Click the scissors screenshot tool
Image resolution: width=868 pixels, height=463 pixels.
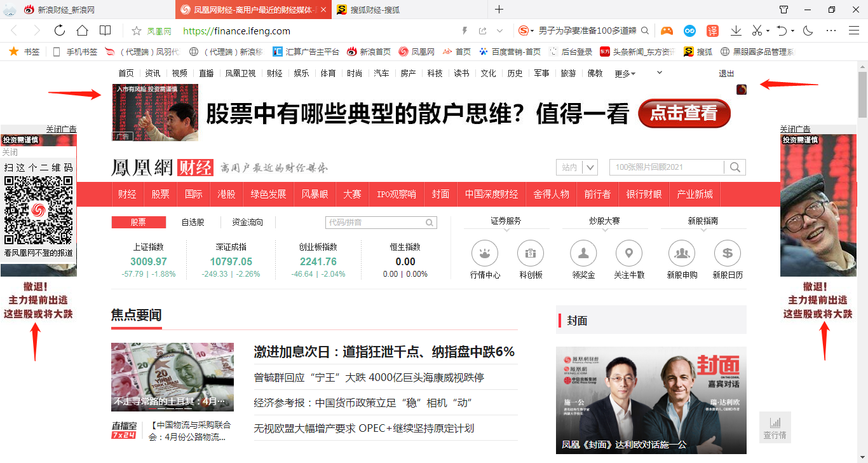[x=757, y=31]
